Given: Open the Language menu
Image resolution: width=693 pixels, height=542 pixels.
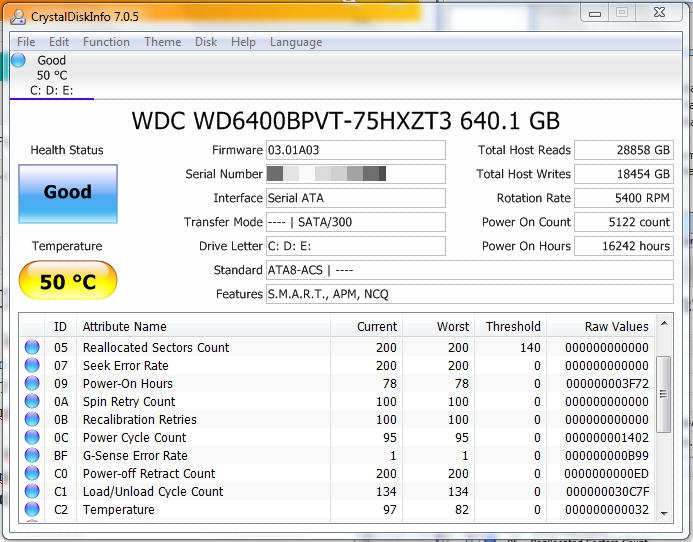Looking at the screenshot, I should click(296, 42).
